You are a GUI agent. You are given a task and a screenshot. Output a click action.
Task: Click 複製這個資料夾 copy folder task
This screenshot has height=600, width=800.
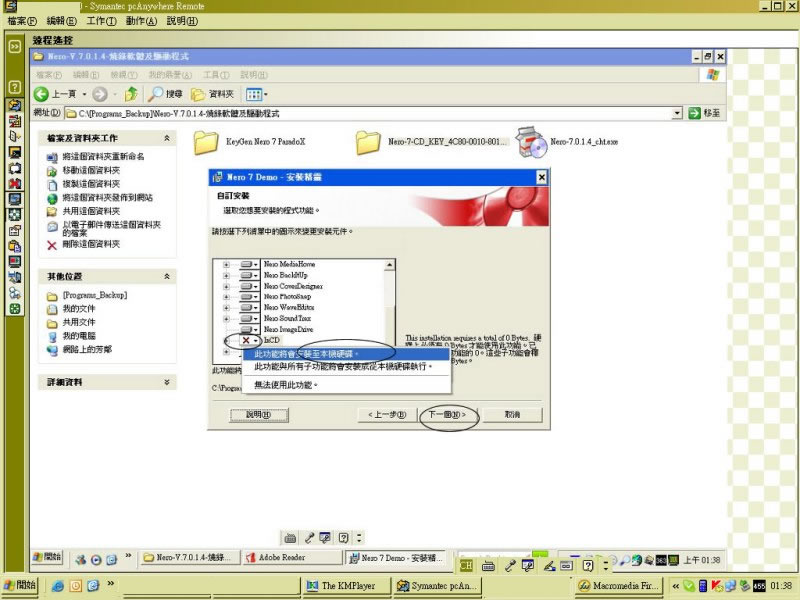(x=85, y=184)
